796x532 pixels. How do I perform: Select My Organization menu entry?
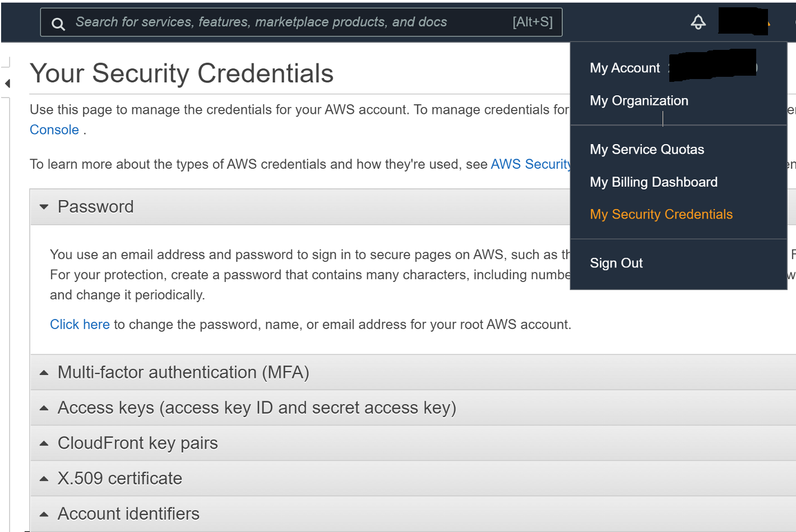(x=639, y=100)
